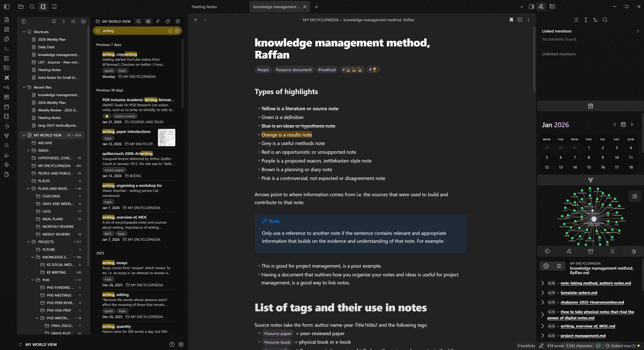Go to next month in calendar
644x350 pixels.
pos(632,125)
